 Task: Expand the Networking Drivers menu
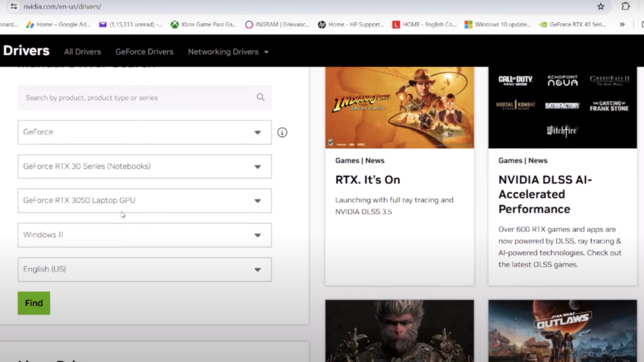point(228,52)
